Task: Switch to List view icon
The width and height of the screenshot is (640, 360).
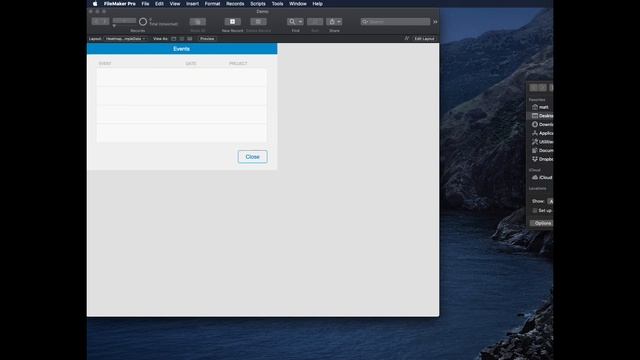Action: click(x=182, y=39)
